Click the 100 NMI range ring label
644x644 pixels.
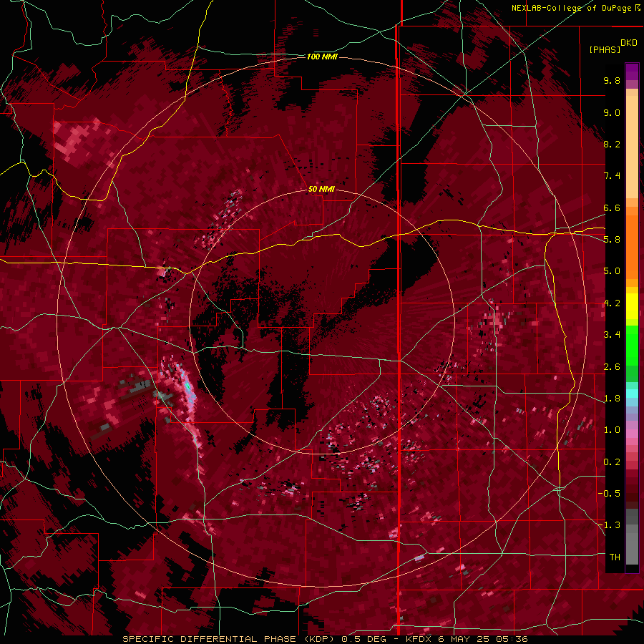coord(322,57)
